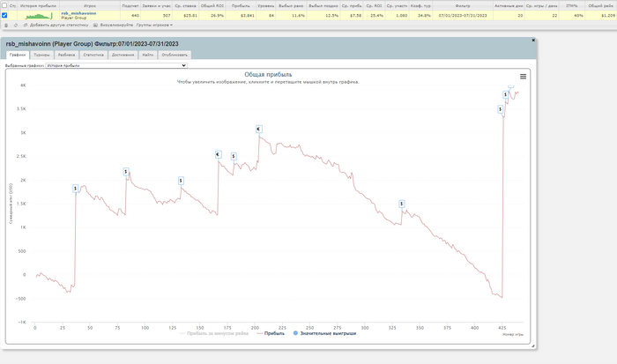
Task: Click the € win marker near game 167
Action: click(x=218, y=154)
